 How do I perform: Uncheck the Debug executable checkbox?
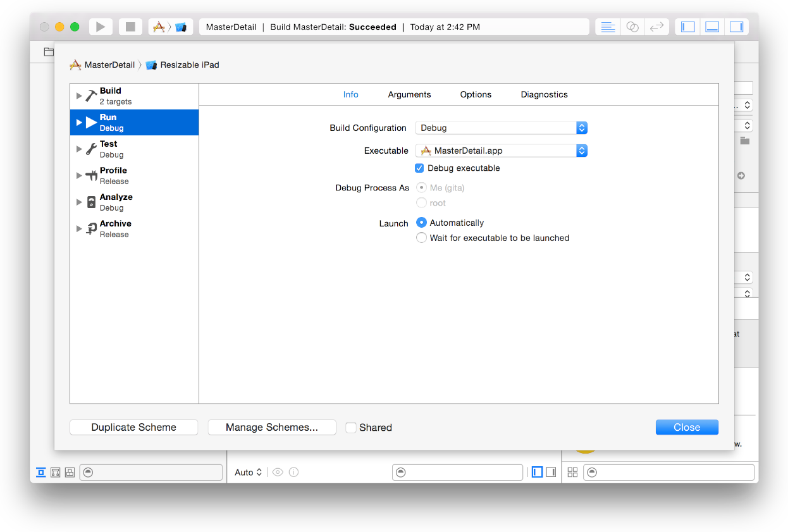coord(419,168)
